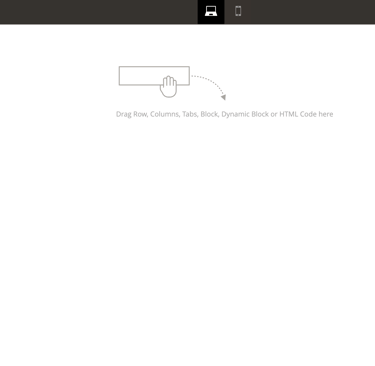Switch to desktop laptop viewport icon
Image resolution: width=375 pixels, height=366 pixels.
point(211,11)
